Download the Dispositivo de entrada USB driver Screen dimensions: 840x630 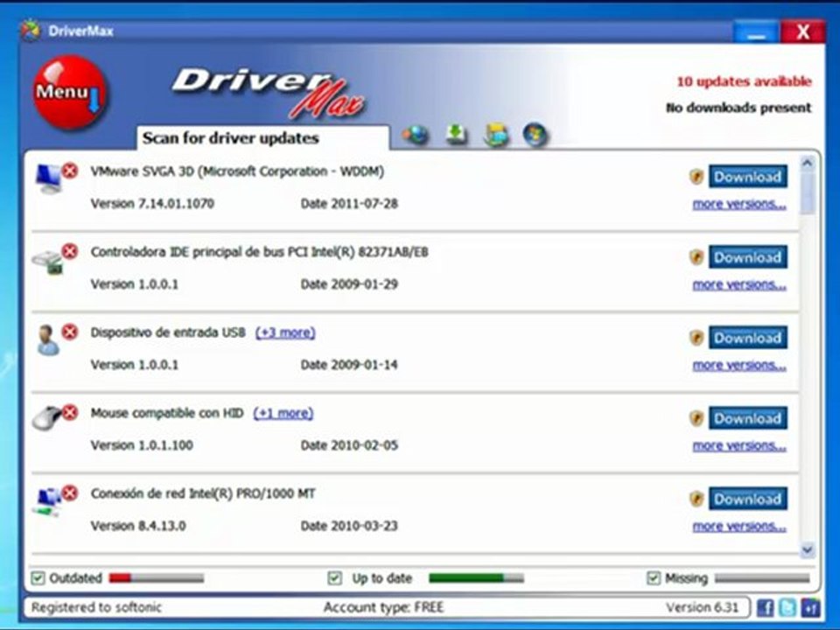coord(748,338)
